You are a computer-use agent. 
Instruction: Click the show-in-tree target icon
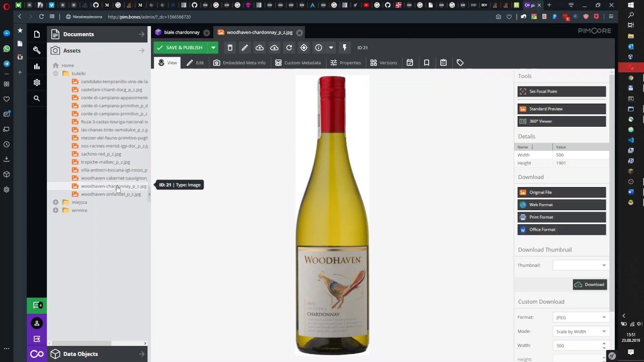point(304,48)
